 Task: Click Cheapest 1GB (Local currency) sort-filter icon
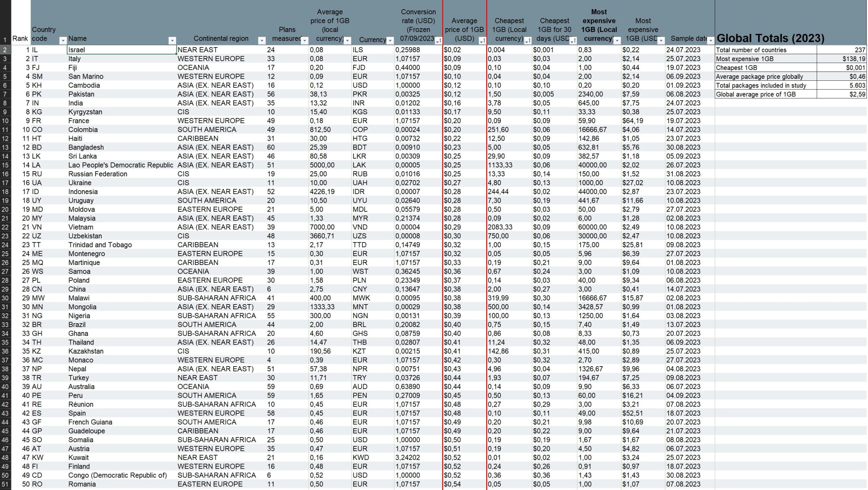pos(528,41)
